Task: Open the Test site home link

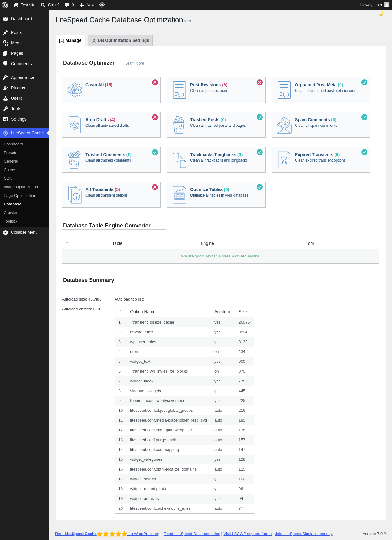Action: pos(24,5)
